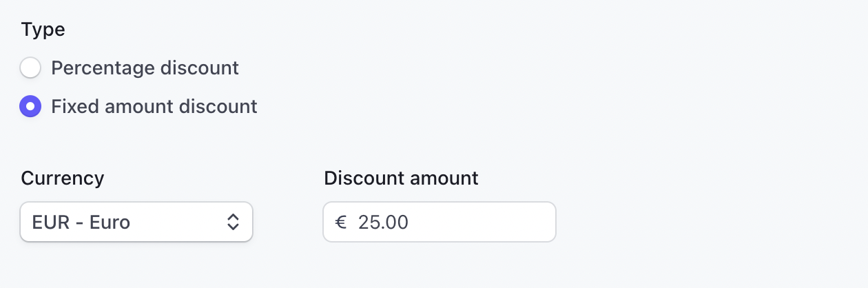Click the 'Fixed amount discount' label text
The height and width of the screenshot is (288, 868).
[x=154, y=107]
